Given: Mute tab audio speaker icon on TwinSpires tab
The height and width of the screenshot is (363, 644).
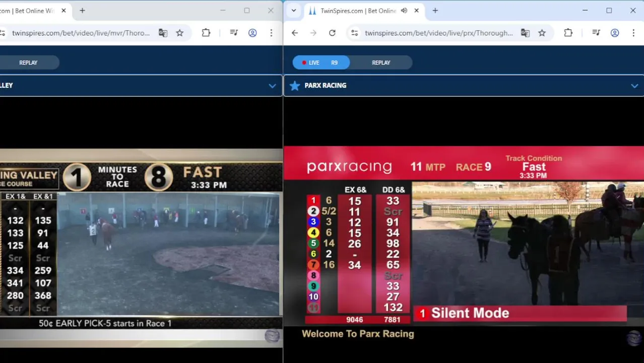Looking at the screenshot, I should coord(404,11).
